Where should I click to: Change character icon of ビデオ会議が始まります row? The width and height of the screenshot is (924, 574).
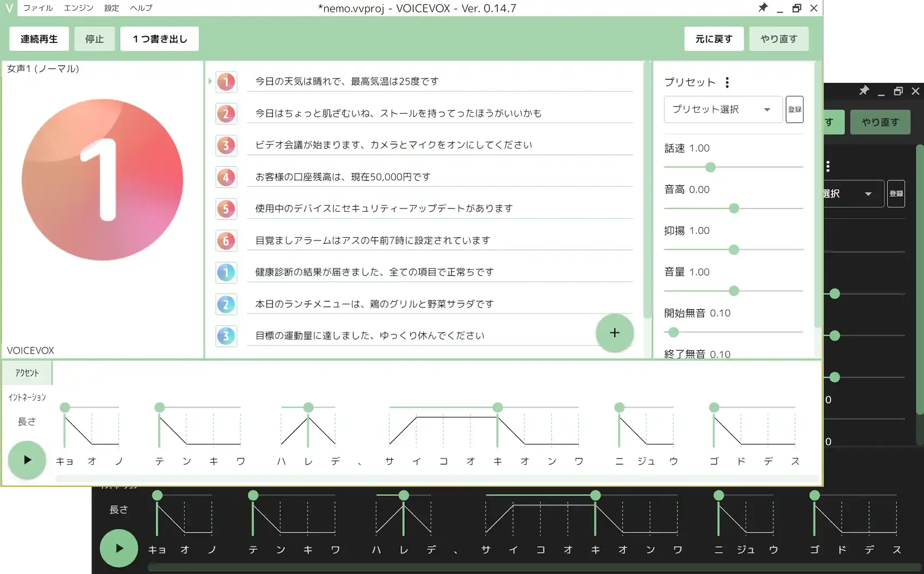(x=226, y=145)
